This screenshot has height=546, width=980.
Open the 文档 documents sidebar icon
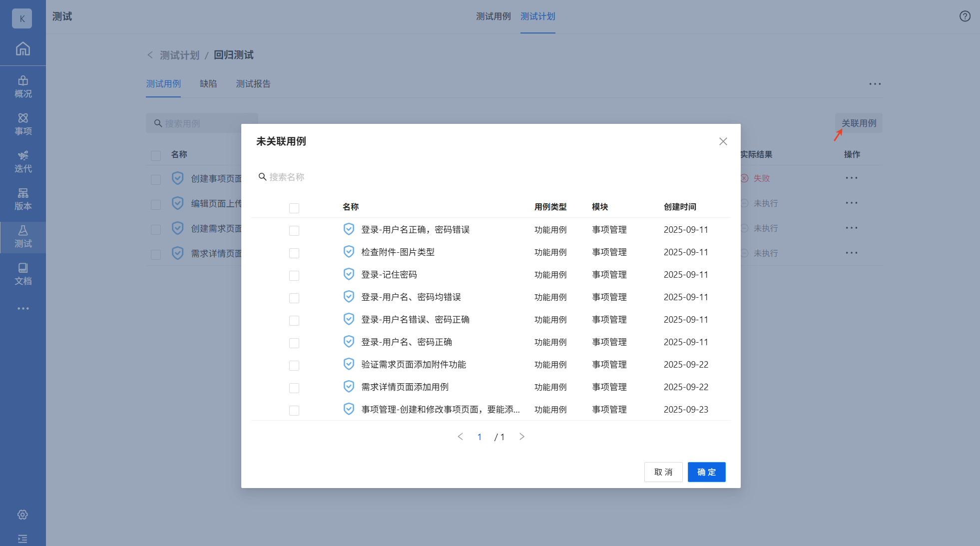tap(22, 274)
